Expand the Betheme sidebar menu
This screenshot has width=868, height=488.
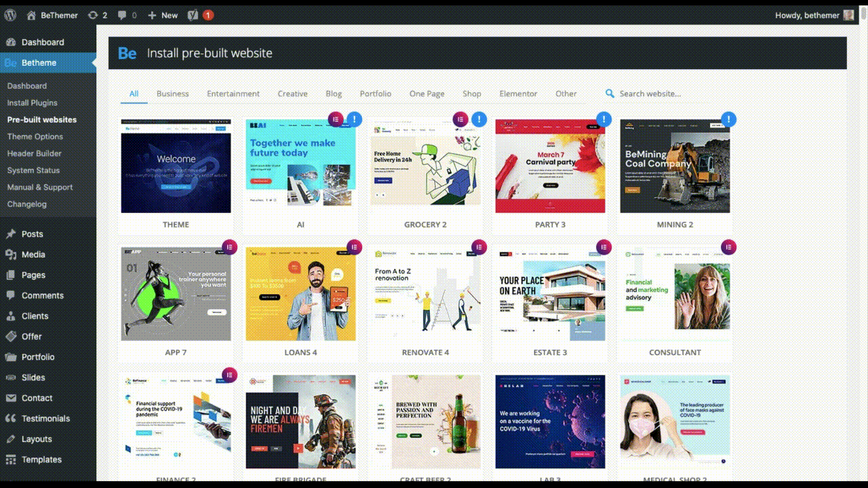pyautogui.click(x=39, y=62)
